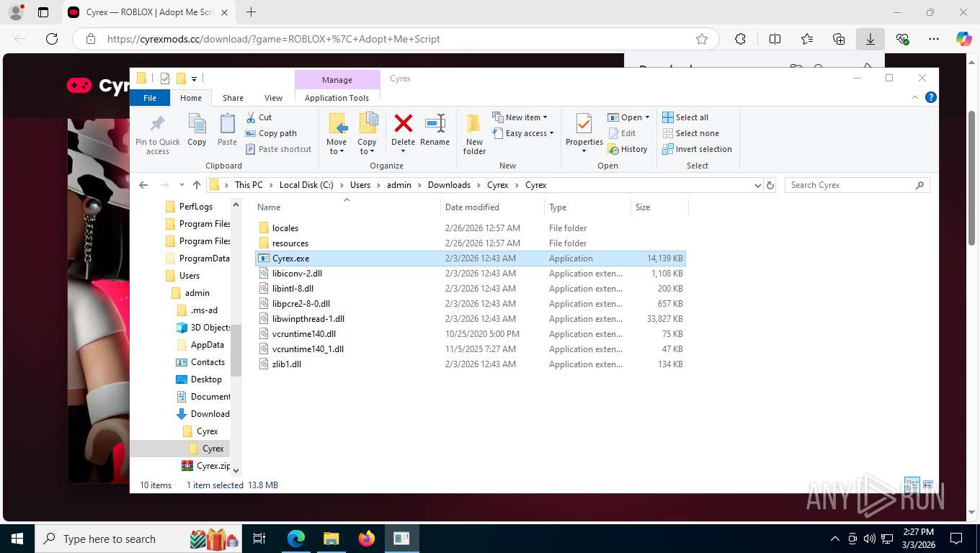The width and height of the screenshot is (980, 553).
Task: Click Edge URL address bar
Action: point(396,39)
